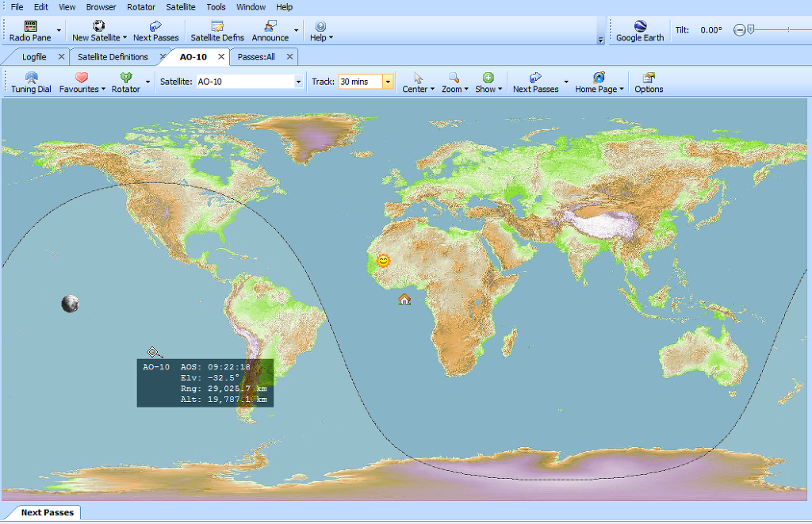Close the Satellite Definitions tab
The image size is (812, 524).
tap(162, 57)
